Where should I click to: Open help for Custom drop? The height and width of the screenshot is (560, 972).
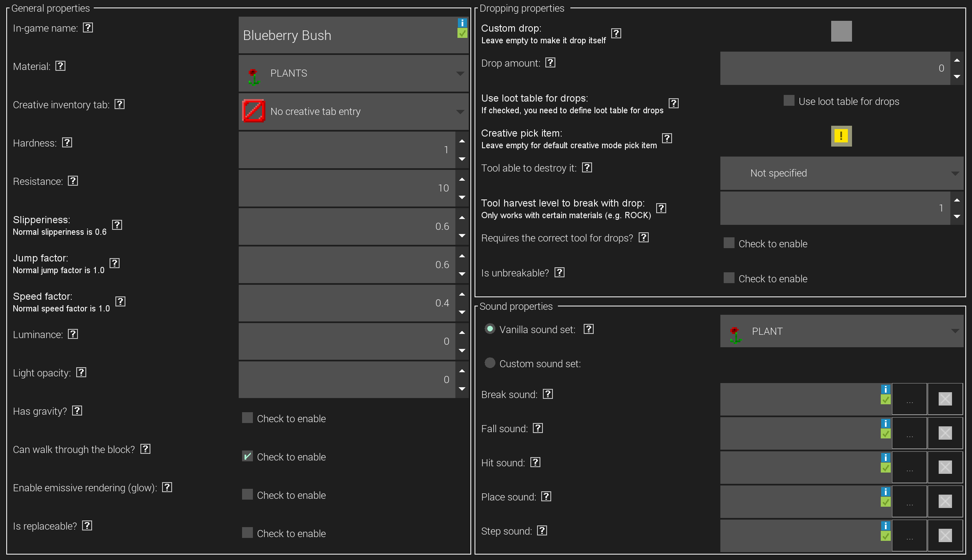(616, 34)
